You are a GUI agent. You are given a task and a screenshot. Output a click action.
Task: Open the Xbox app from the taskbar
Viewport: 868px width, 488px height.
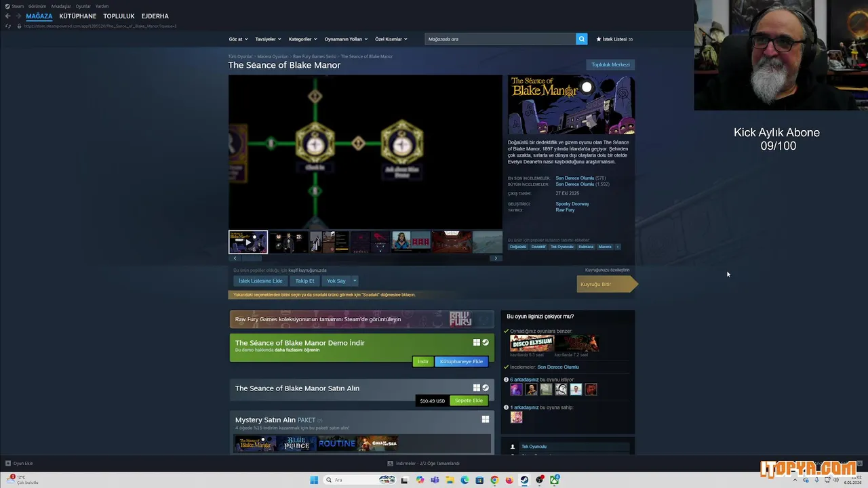pyautogui.click(x=555, y=480)
